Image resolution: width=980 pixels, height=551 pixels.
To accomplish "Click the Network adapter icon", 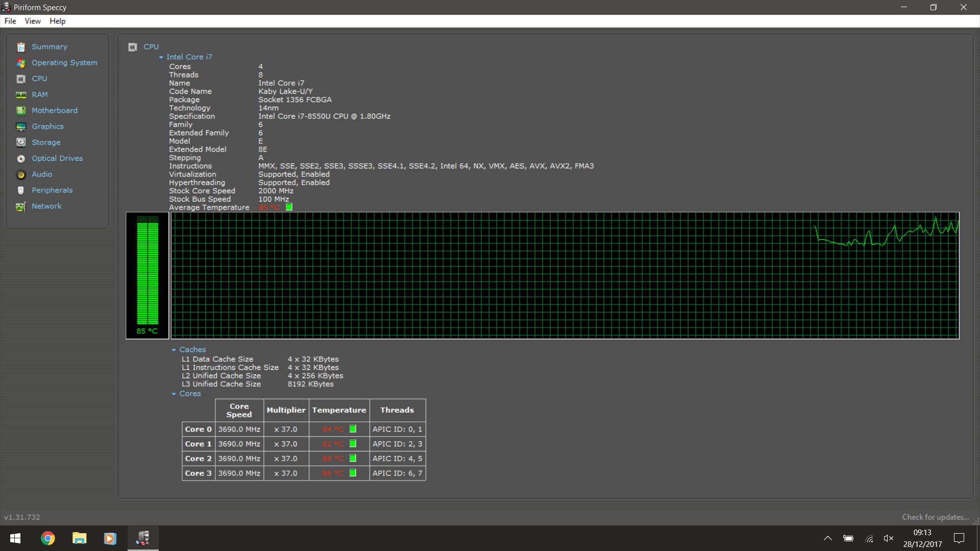I will (21, 207).
